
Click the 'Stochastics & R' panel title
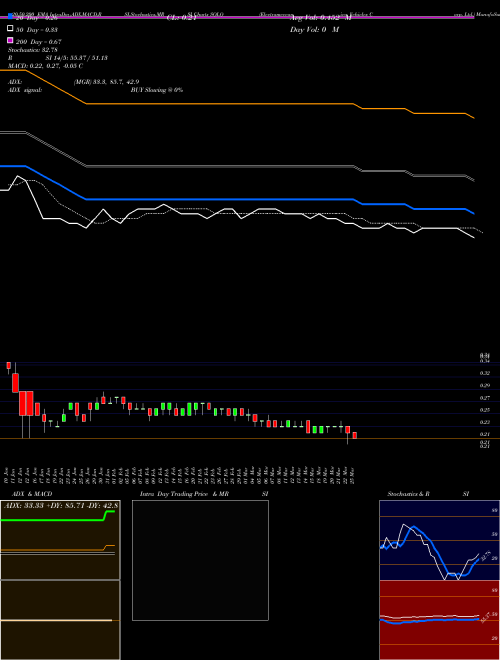408,494
